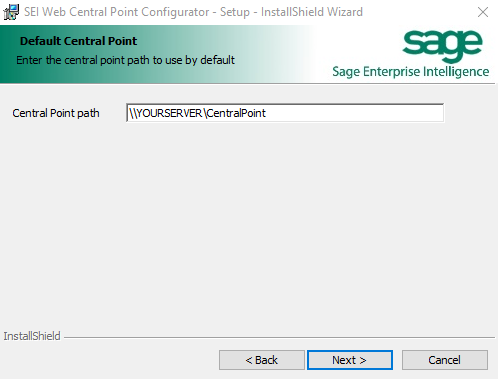Viewport: 498px width, 379px height.
Task: Click the CentralPoint word in the path field
Action: click(236, 113)
